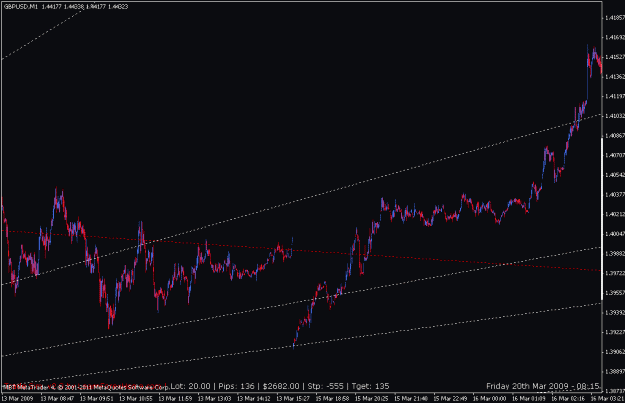This screenshot has width=625, height=403.
Task: Click the 1.41032 price axis label
Action: click(615, 116)
